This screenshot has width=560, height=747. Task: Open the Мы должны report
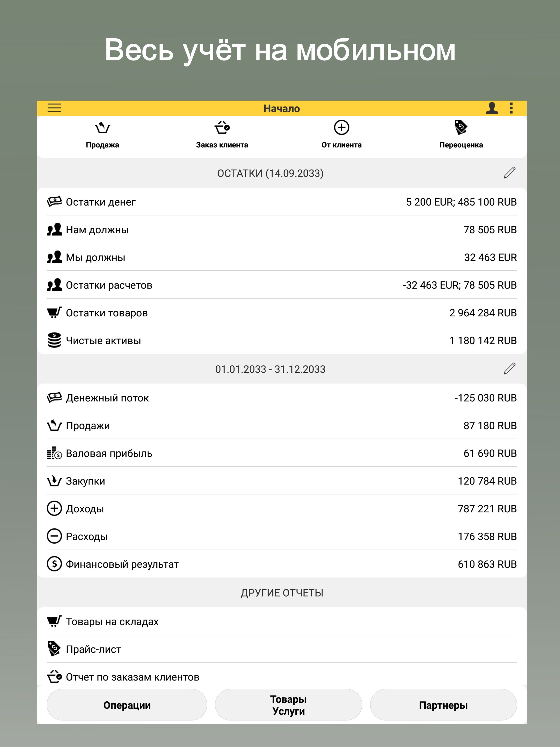[x=282, y=257]
